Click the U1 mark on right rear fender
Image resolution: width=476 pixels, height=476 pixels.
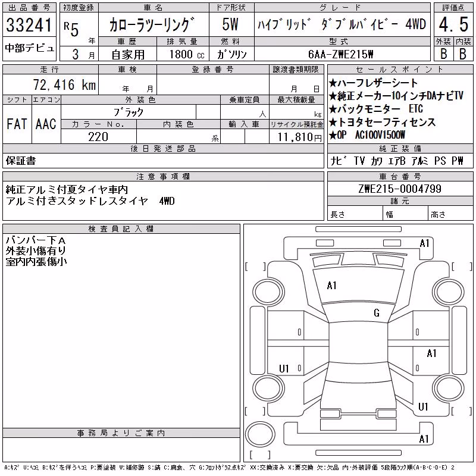click(x=423, y=407)
